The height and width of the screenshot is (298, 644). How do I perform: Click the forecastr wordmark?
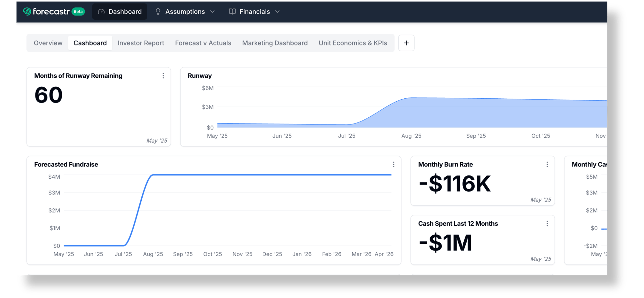[51, 12]
